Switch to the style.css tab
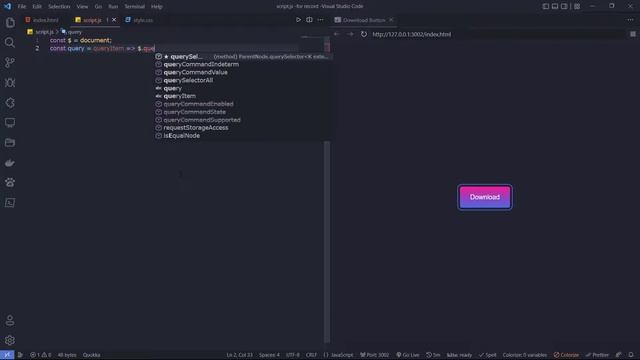 [140, 20]
